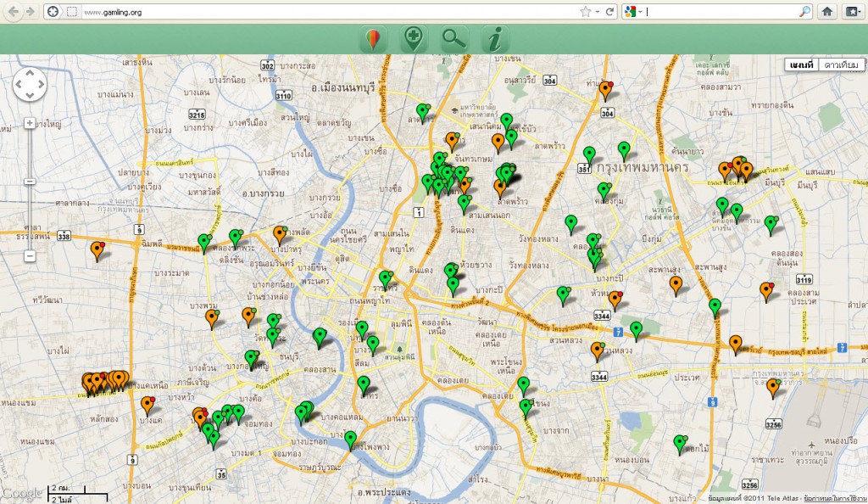Open the search engine dropdown in search box
868x504 pixels.
[x=632, y=11]
